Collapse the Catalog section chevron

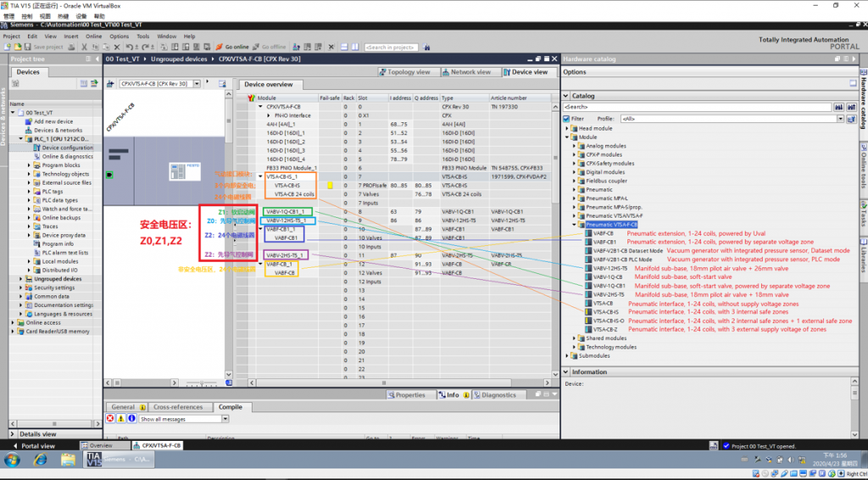pos(565,96)
